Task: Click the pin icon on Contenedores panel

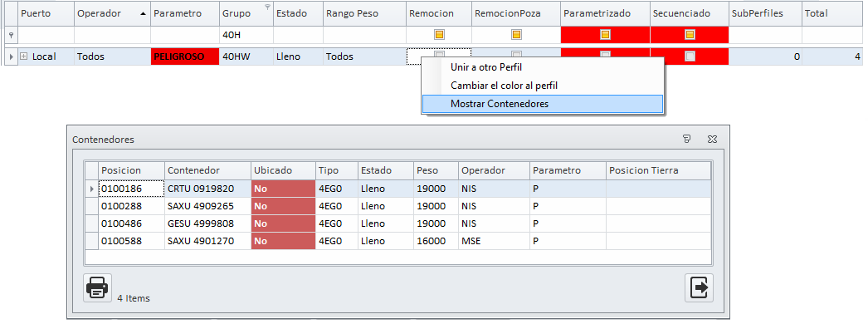Action: [x=686, y=139]
